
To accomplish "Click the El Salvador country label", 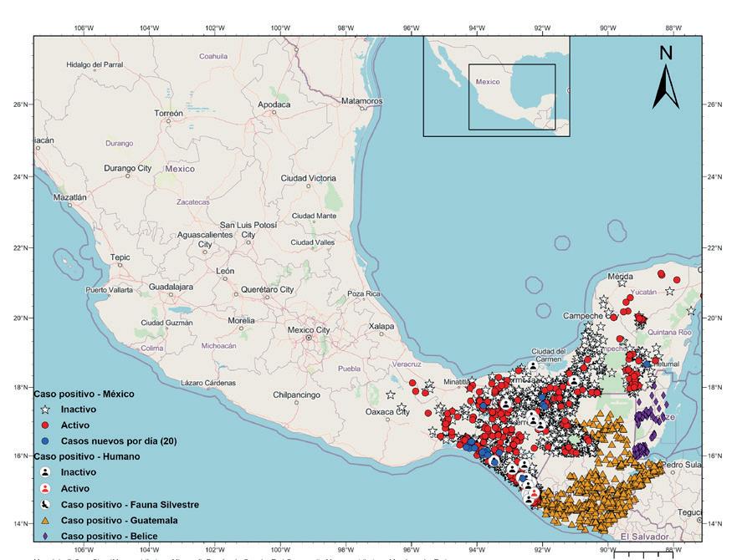I will coord(645,537).
